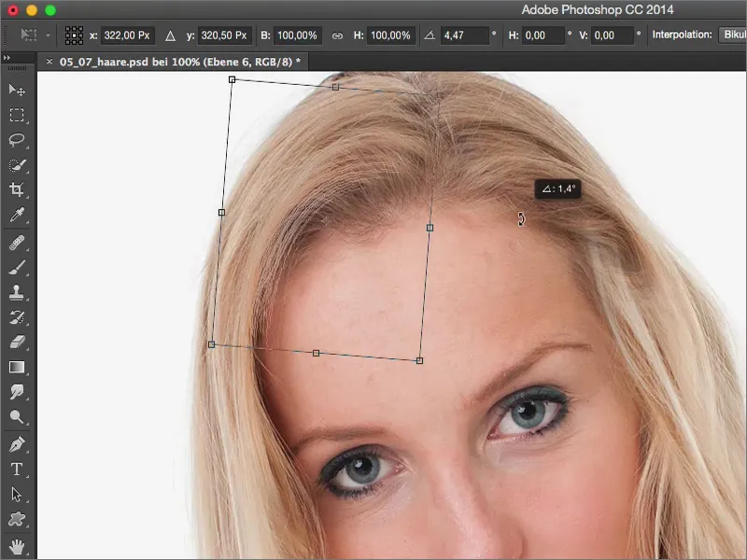
Task: Toggle the maintain aspect ratio link
Action: [x=337, y=35]
